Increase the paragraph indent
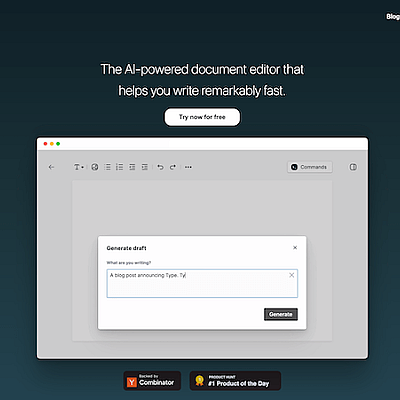Viewport: 400px width, 400px height. click(x=144, y=167)
